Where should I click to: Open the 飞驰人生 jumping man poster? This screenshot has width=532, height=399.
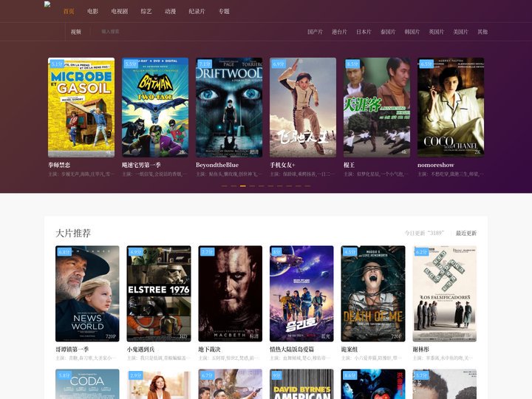tap(303, 107)
